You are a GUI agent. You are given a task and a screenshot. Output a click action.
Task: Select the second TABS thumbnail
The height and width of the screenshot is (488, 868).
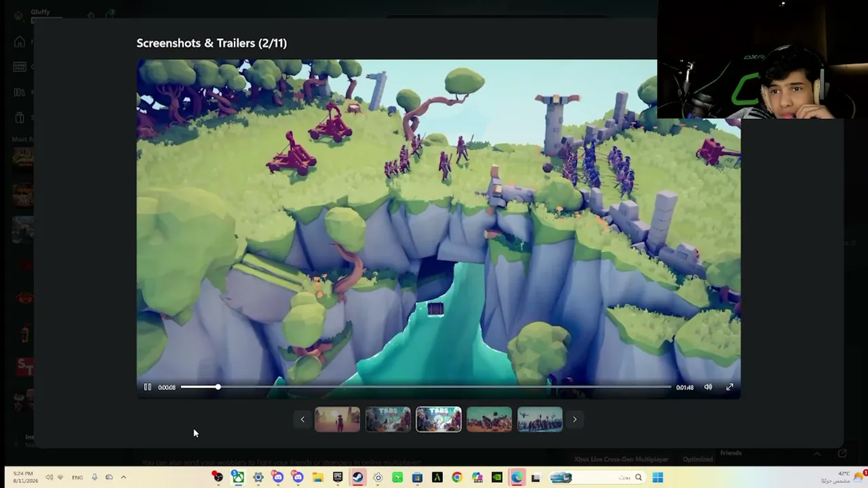pyautogui.click(x=388, y=420)
